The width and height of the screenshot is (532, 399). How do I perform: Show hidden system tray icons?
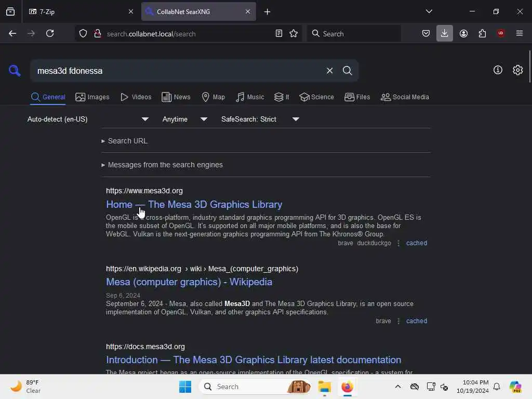point(398,387)
